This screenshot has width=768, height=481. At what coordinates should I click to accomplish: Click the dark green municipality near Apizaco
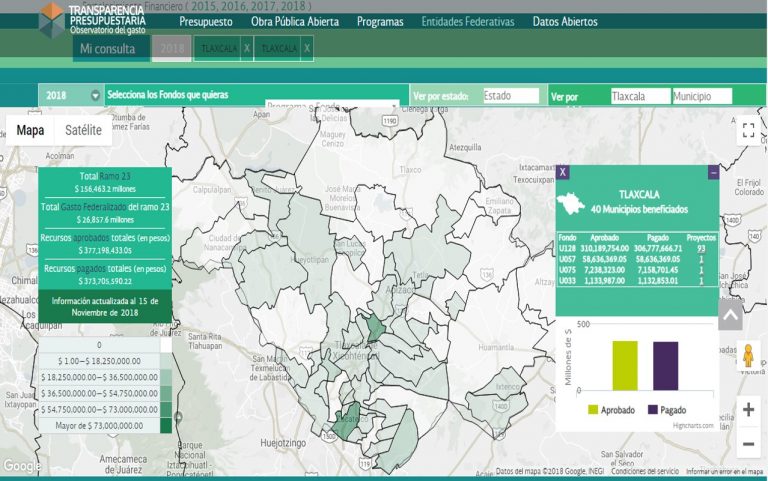pyautogui.click(x=376, y=327)
